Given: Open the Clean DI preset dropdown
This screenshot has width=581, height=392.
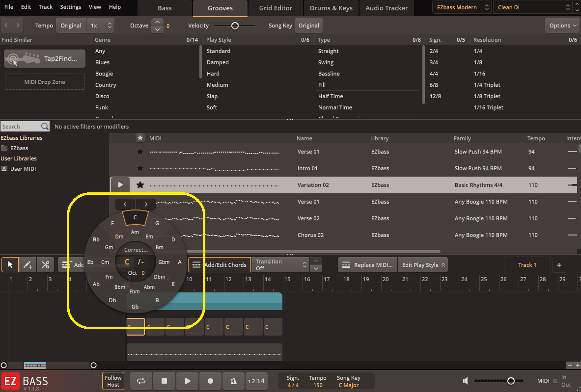Looking at the screenshot, I should pyautogui.click(x=533, y=7).
